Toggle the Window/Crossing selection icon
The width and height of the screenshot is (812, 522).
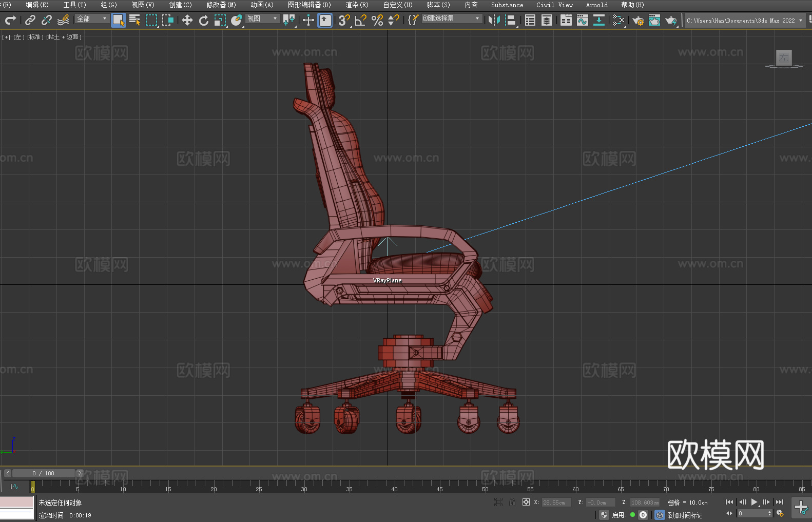tap(168, 20)
